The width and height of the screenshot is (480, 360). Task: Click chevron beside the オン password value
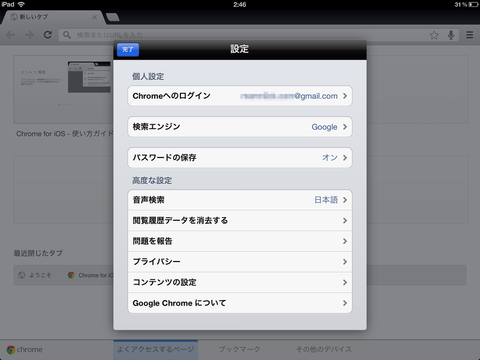click(x=345, y=157)
